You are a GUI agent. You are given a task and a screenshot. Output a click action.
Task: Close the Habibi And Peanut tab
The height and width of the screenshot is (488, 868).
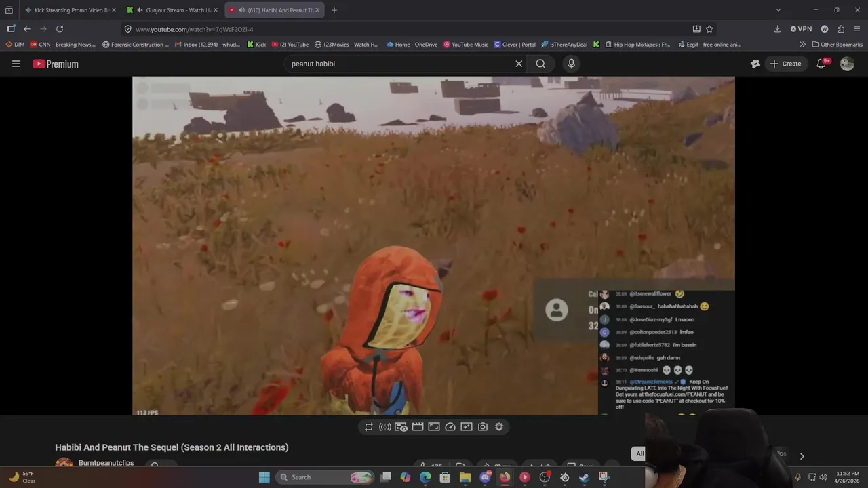[317, 10]
